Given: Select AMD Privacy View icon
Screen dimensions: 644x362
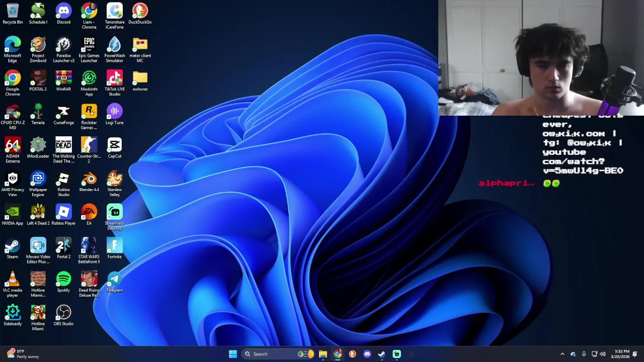Looking at the screenshot, I should coord(13,184).
